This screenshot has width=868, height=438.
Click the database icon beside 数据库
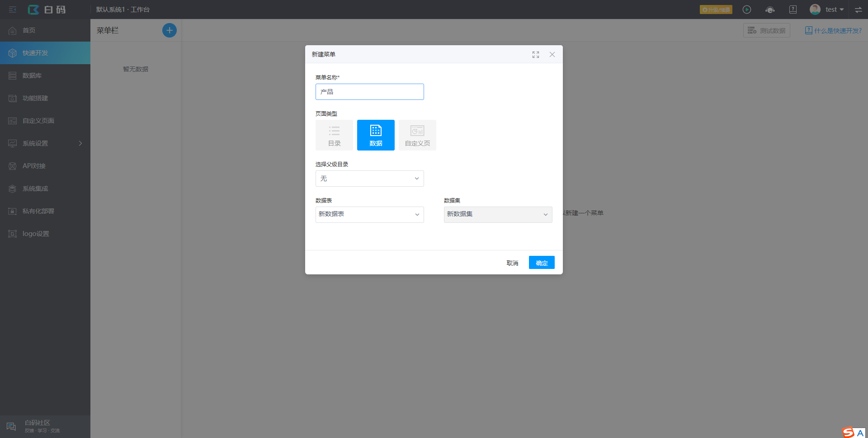[x=13, y=75]
